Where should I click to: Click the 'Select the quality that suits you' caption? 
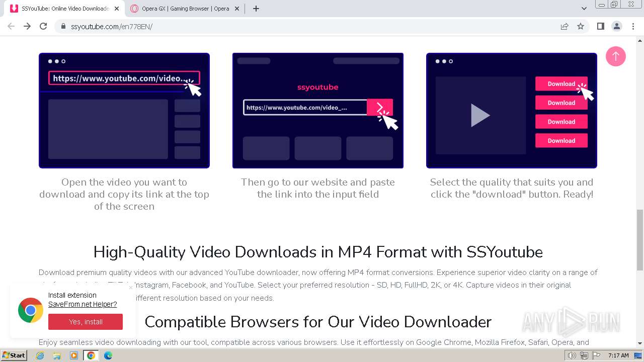click(512, 188)
